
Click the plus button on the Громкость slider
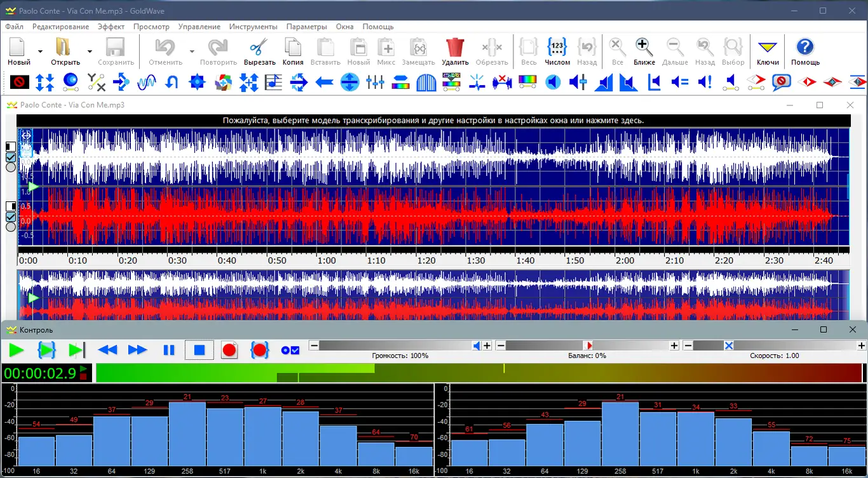click(x=487, y=345)
